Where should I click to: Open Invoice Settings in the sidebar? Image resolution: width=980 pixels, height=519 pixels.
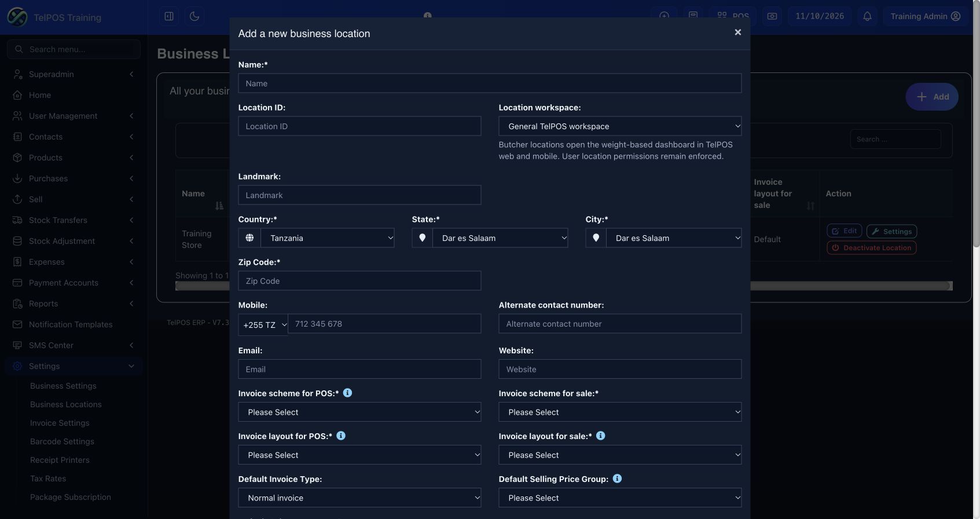(60, 423)
